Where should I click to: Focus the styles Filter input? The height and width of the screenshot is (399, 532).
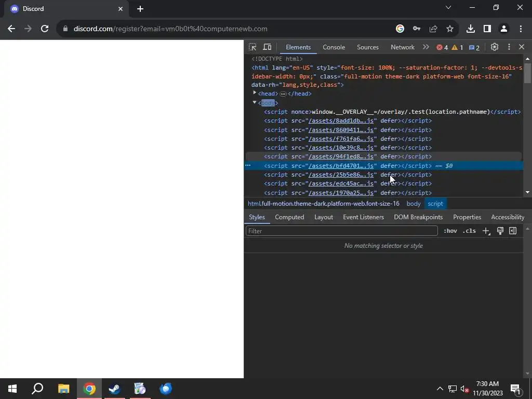[341, 231]
